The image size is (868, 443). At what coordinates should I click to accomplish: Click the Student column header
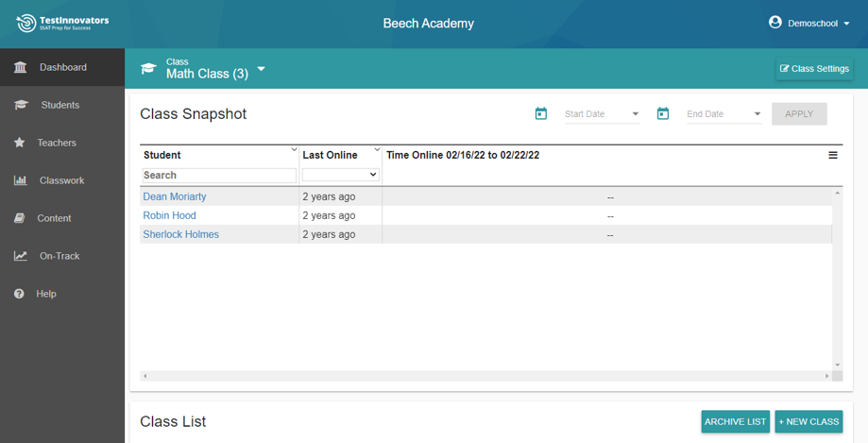pyautogui.click(x=162, y=155)
